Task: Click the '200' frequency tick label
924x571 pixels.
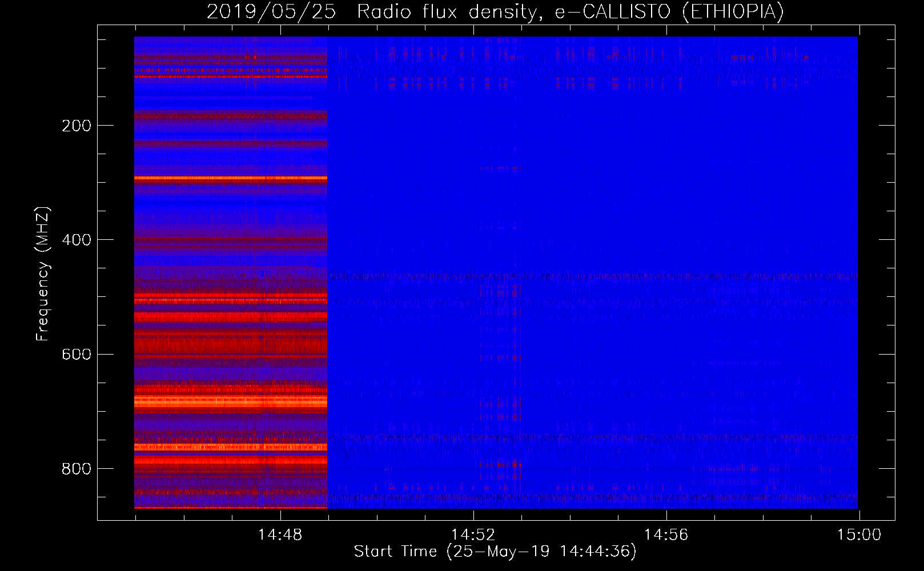Action: click(77, 126)
